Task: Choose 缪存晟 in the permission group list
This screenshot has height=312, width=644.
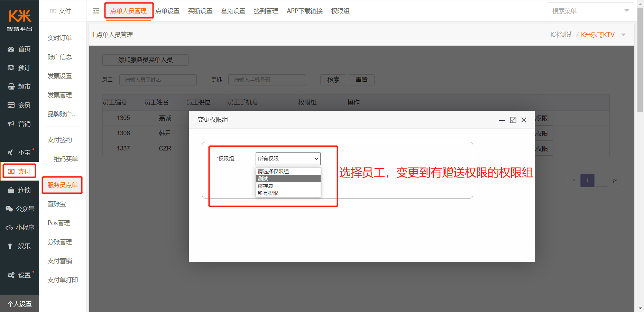Action: [288, 186]
